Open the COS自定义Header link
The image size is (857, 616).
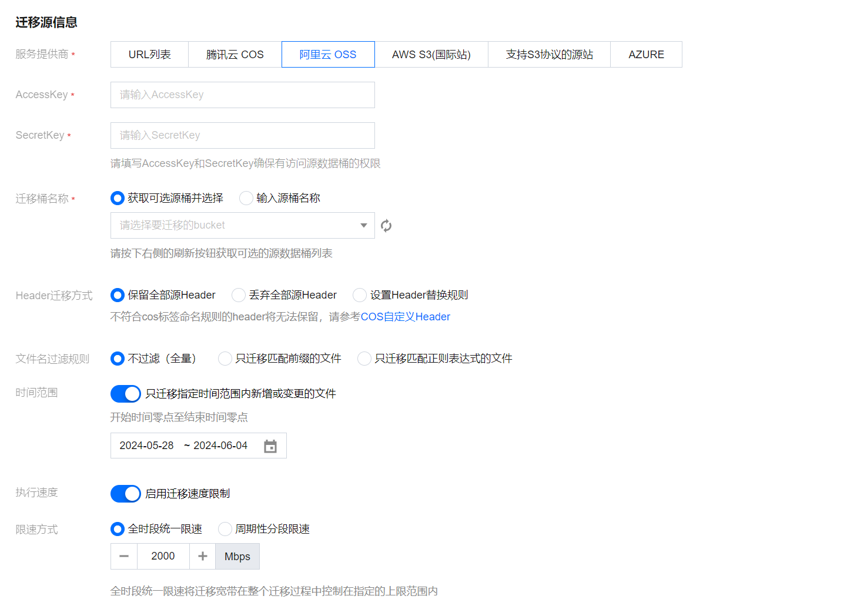pos(405,317)
